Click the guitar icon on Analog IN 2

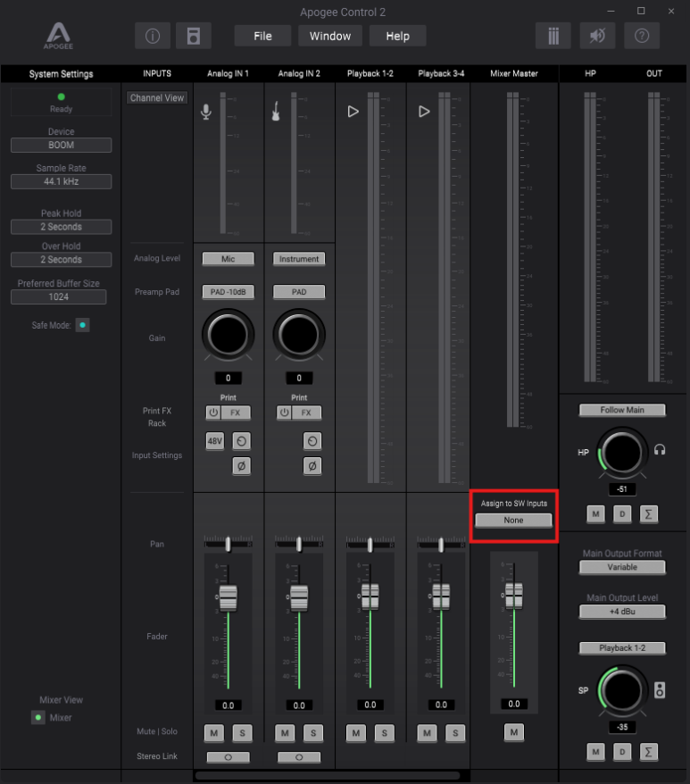[276, 111]
